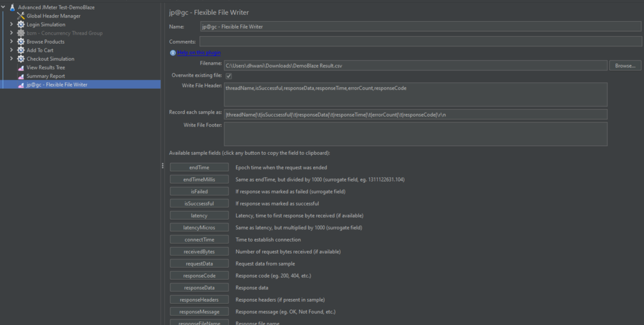Select the Add To Cart label
Image resolution: width=644 pixels, height=325 pixels.
[x=40, y=50]
